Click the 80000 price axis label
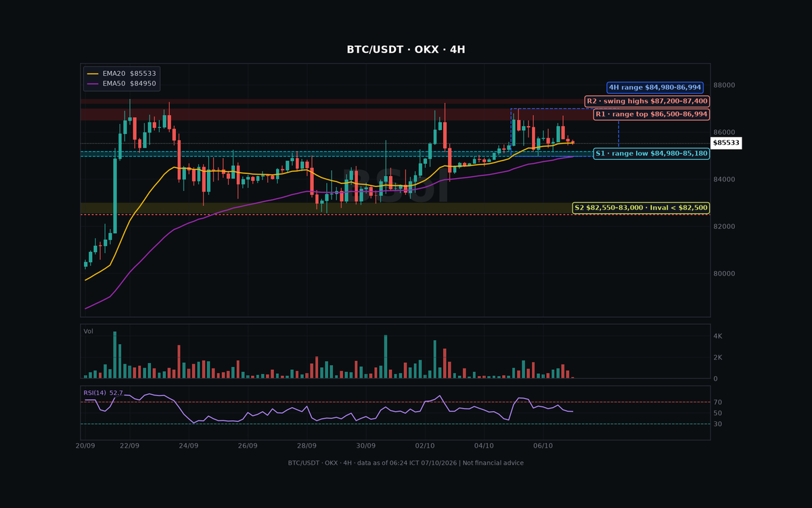 click(724, 274)
